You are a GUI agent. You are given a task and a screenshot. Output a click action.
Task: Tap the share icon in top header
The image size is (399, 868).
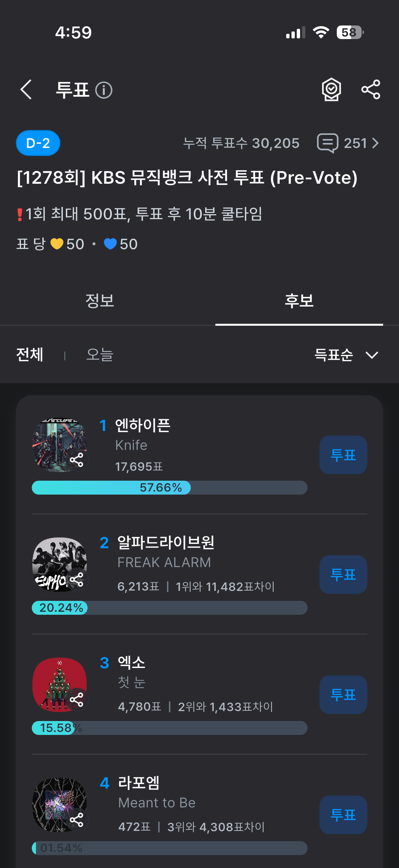(x=370, y=90)
